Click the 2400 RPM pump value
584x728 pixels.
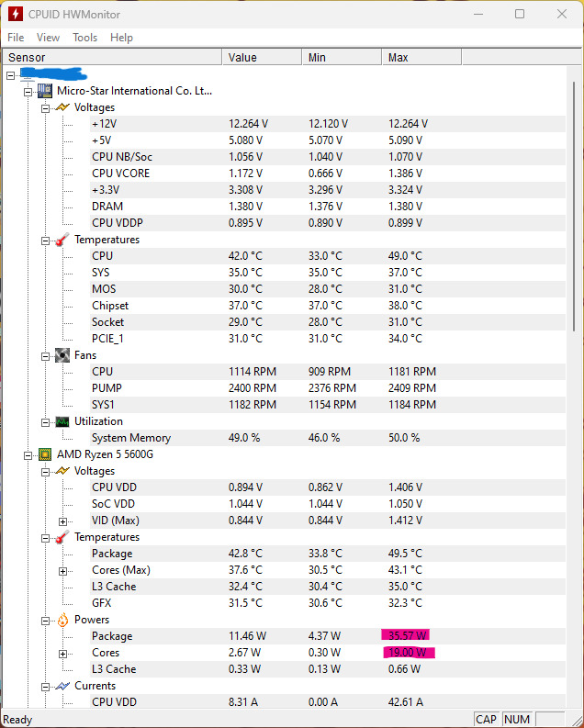point(253,388)
